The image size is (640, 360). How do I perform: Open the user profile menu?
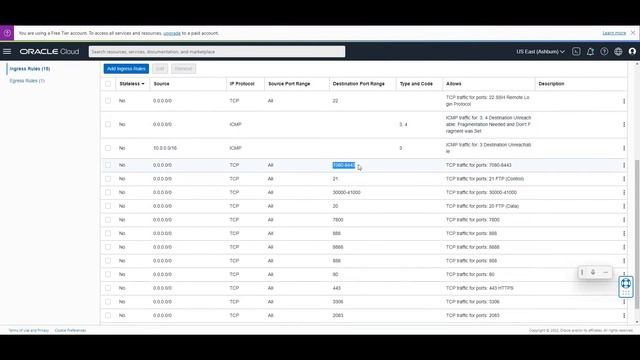click(x=632, y=51)
